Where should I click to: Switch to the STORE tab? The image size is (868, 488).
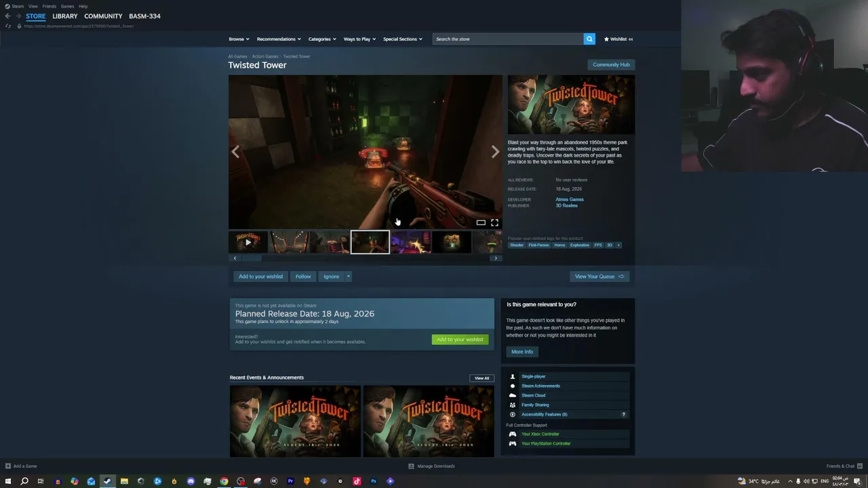[x=36, y=16]
